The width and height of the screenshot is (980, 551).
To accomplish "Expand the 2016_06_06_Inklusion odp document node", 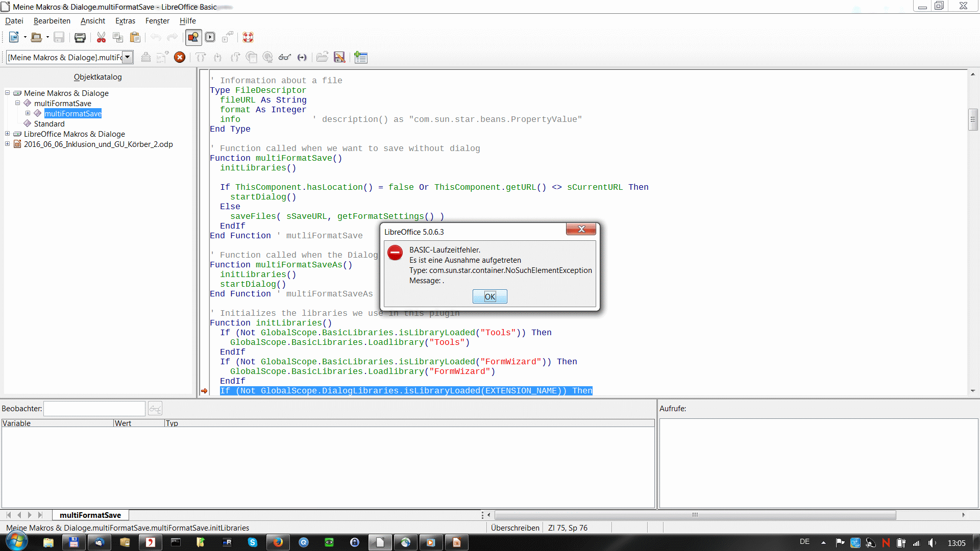I will point(8,144).
